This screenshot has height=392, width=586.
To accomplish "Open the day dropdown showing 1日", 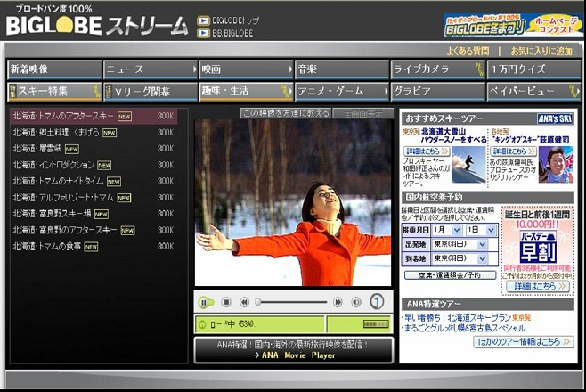I will pos(481,230).
